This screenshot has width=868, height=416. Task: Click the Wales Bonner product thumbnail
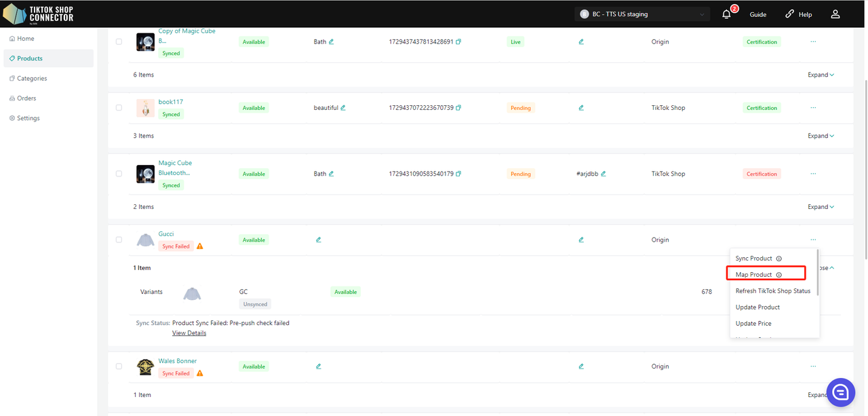[145, 367]
